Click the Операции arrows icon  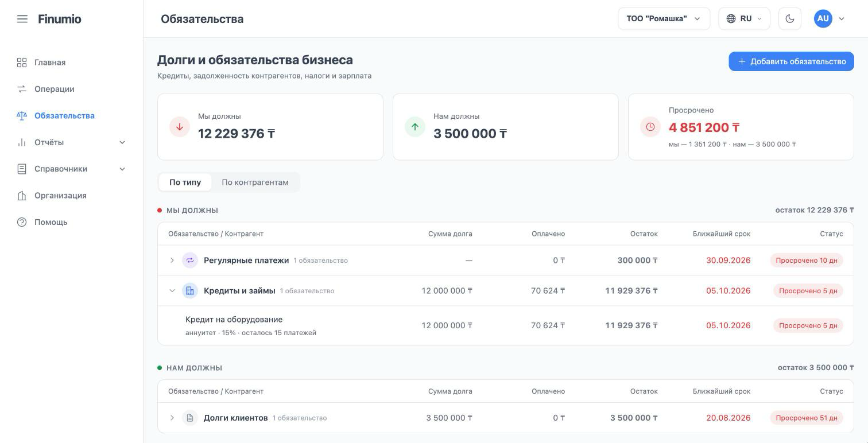[x=22, y=89]
